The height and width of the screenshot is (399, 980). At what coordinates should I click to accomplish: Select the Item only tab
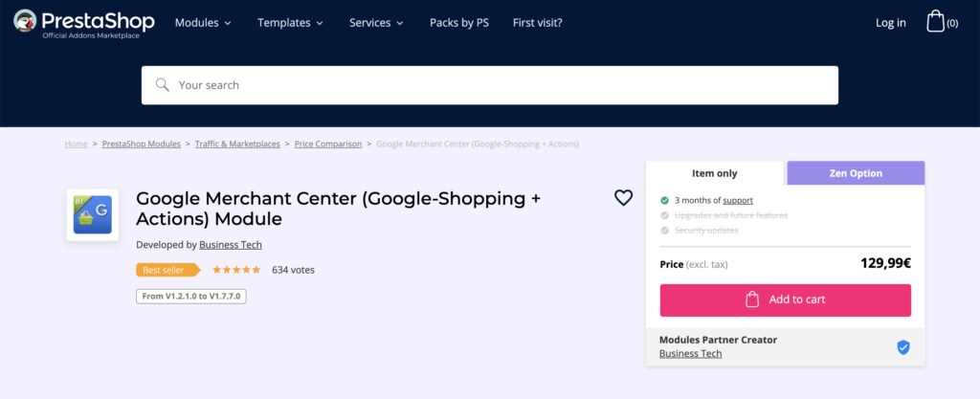(714, 173)
